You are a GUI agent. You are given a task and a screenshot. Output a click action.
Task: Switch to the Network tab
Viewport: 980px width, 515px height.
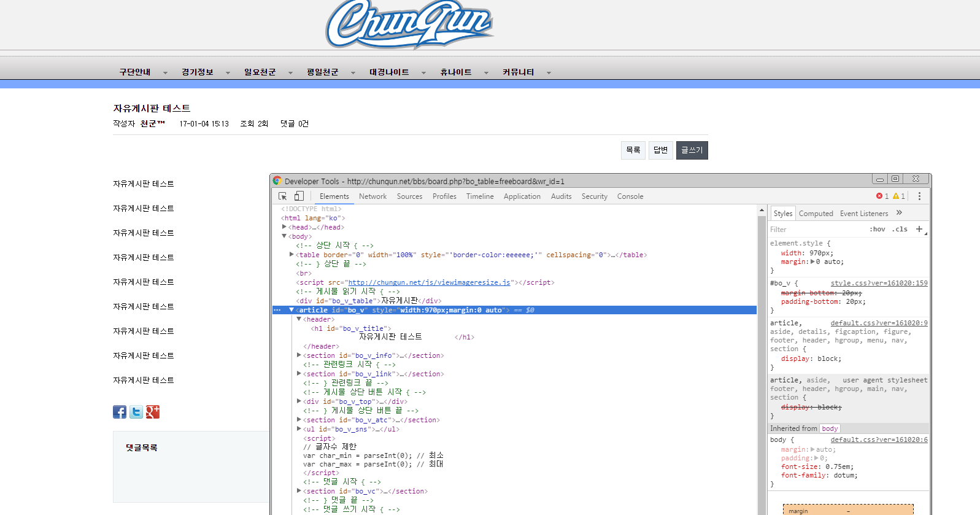coord(372,196)
